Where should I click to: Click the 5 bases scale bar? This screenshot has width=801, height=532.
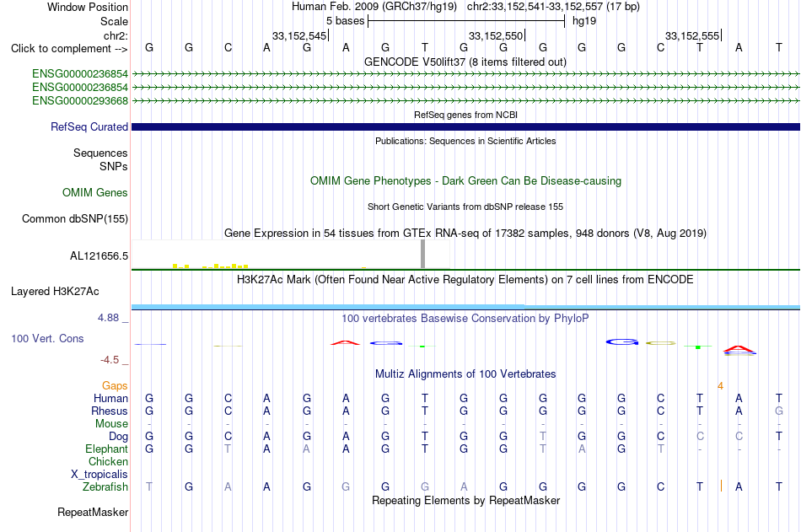click(466, 21)
